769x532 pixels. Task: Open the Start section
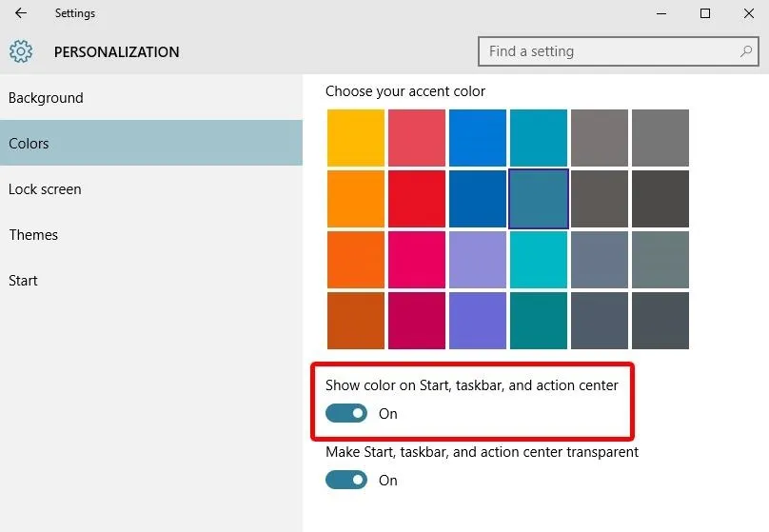(x=151, y=280)
